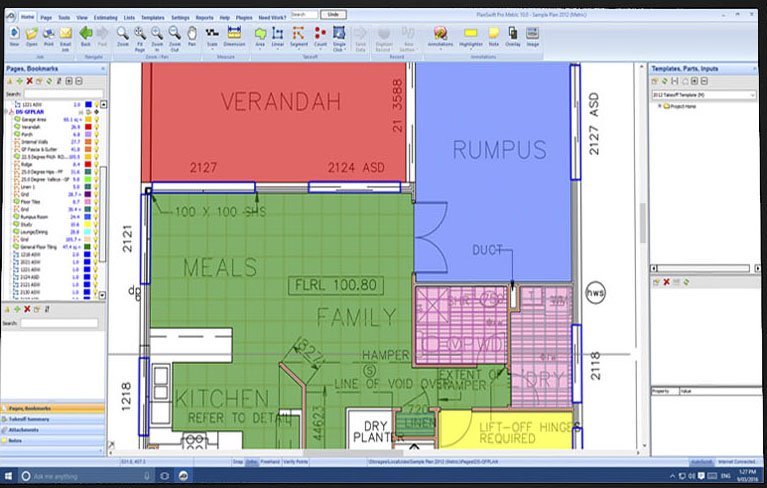
Task: Click red delete X in Pages panel toolbar
Action: [x=30, y=81]
